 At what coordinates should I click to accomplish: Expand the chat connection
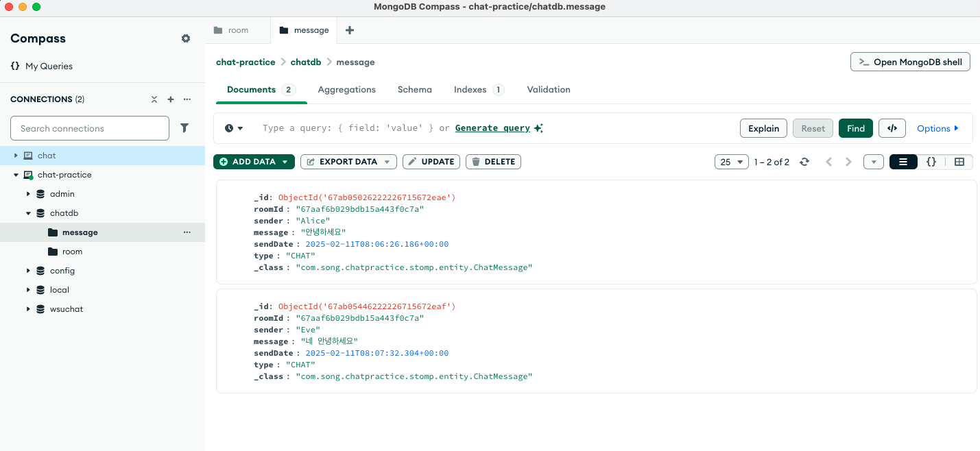tap(16, 156)
